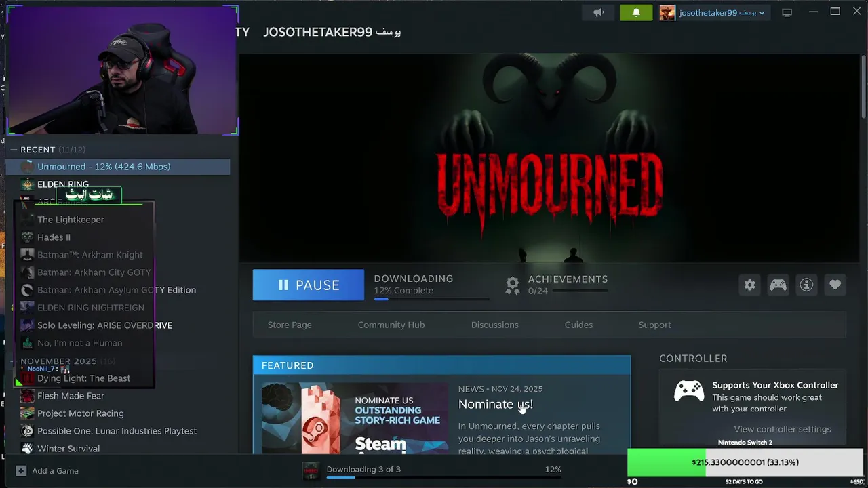868x488 pixels.
Task: Click the Winter Survival game icon
Action: (x=27, y=449)
